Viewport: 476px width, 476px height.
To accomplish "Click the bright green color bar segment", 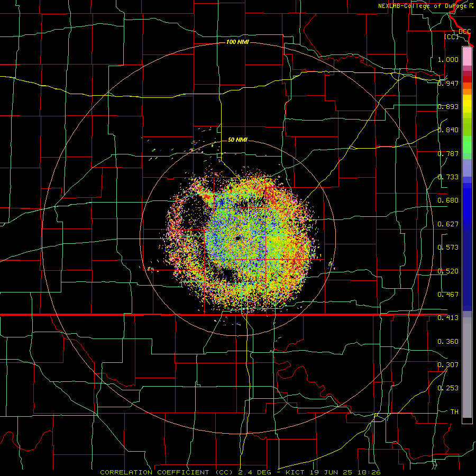I will [x=467, y=144].
